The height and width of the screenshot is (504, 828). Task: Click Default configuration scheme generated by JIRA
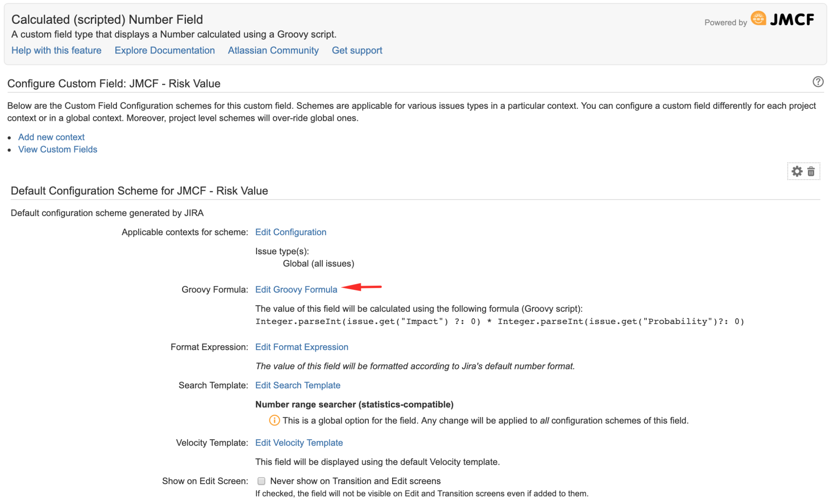click(x=107, y=213)
